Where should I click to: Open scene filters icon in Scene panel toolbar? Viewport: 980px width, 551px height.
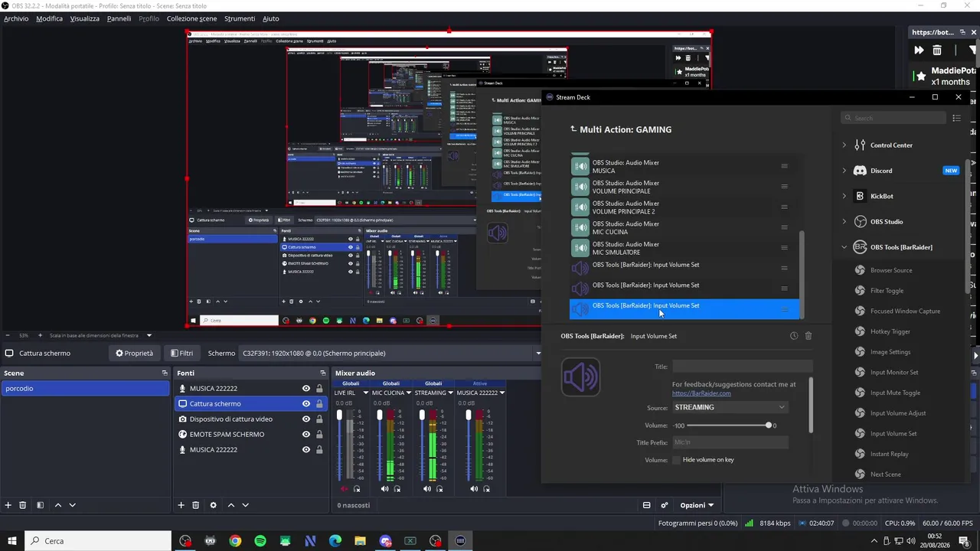click(x=40, y=505)
